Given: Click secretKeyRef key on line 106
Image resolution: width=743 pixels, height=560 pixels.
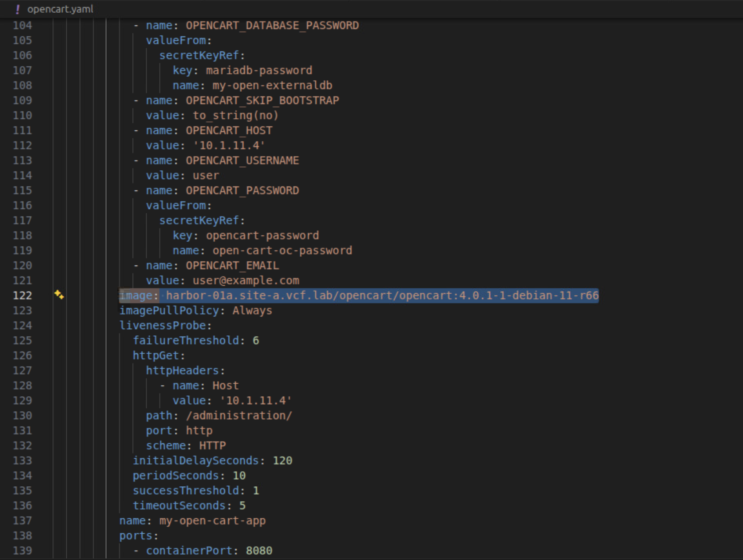Looking at the screenshot, I should tap(199, 55).
